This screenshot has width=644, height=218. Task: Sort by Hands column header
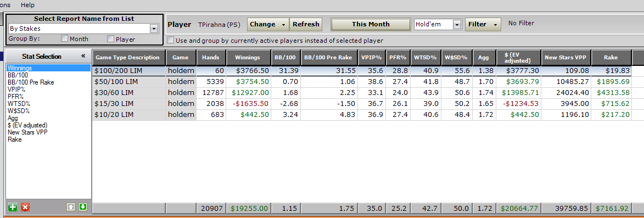pyautogui.click(x=211, y=58)
